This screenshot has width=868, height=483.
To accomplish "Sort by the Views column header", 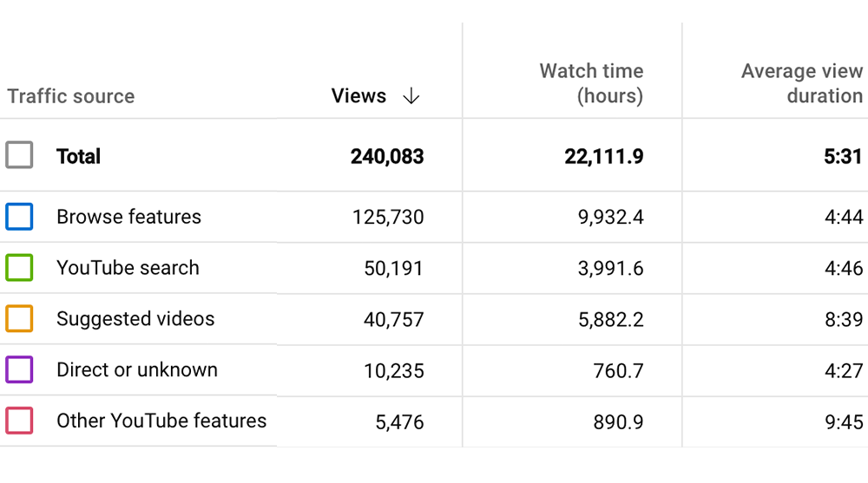I will point(358,95).
